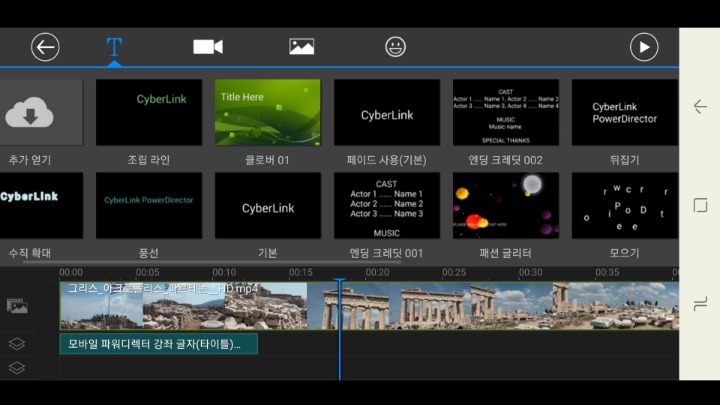Select the 모바일 파워디렉터 title clip in timeline
This screenshot has height=405, width=720.
(158, 344)
